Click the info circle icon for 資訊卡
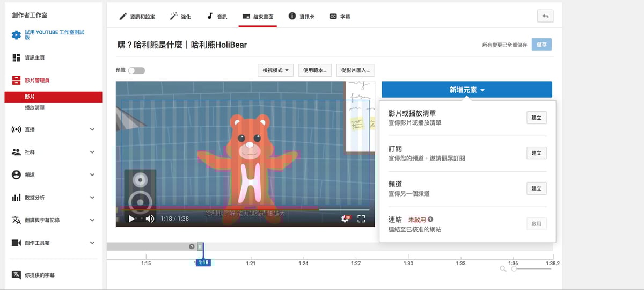This screenshot has height=291, width=644. pos(292,16)
